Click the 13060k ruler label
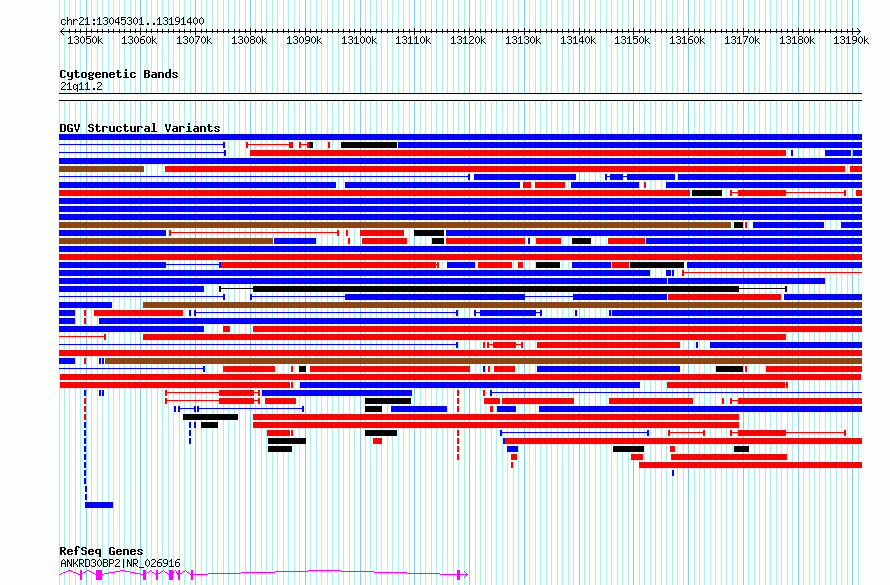 pos(139,40)
